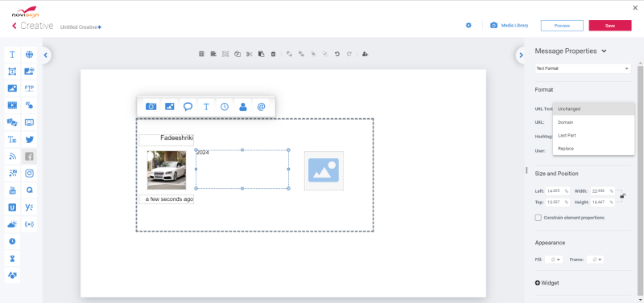The image size is (644, 303).
Task: Add a Web page globe widget
Action: click(x=29, y=55)
